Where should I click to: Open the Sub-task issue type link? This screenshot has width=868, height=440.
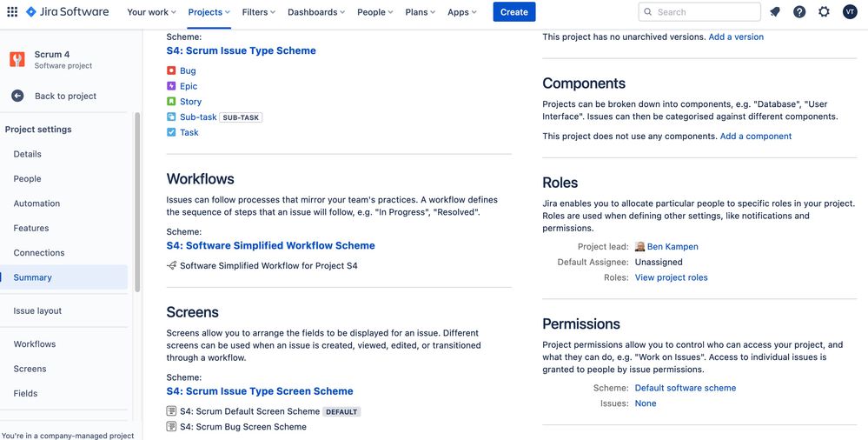198,117
